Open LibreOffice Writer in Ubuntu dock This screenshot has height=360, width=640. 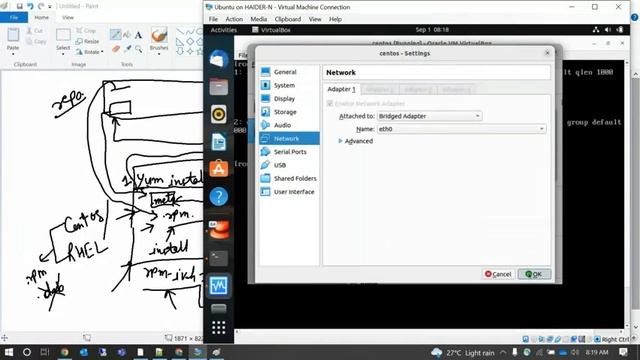click(x=219, y=142)
